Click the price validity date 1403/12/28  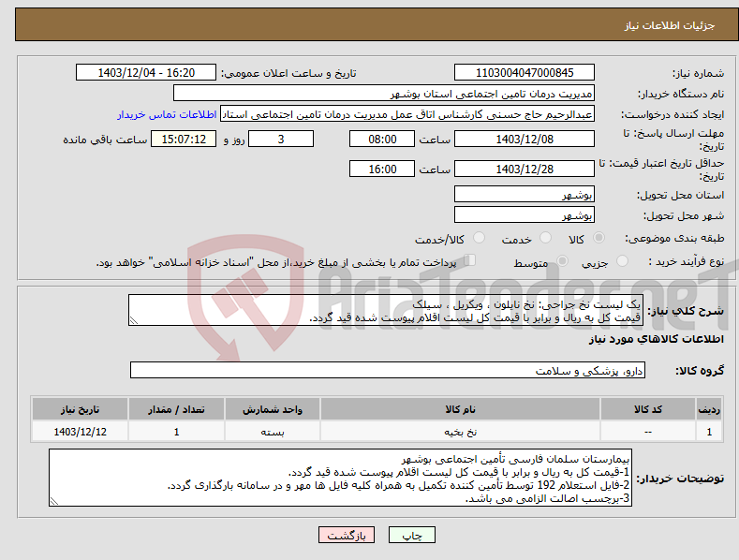(x=525, y=169)
